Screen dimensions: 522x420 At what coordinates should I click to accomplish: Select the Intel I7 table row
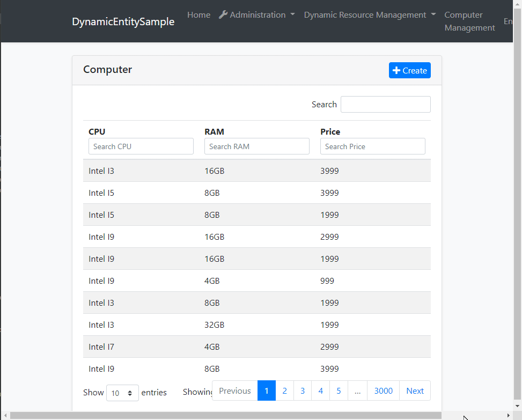click(256, 347)
